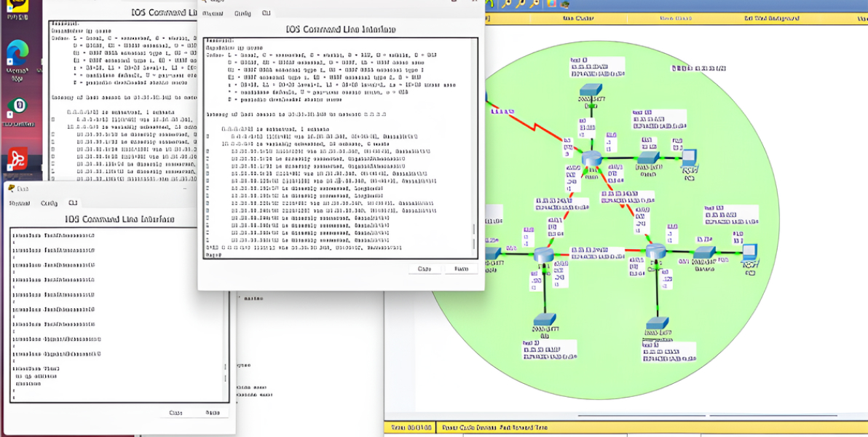Click the top-center router in the topology
This screenshot has height=437, width=868.
point(592,158)
